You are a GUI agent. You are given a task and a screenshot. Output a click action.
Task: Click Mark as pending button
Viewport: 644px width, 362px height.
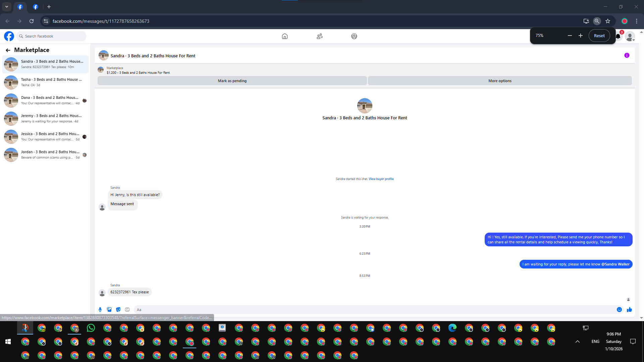point(232,81)
